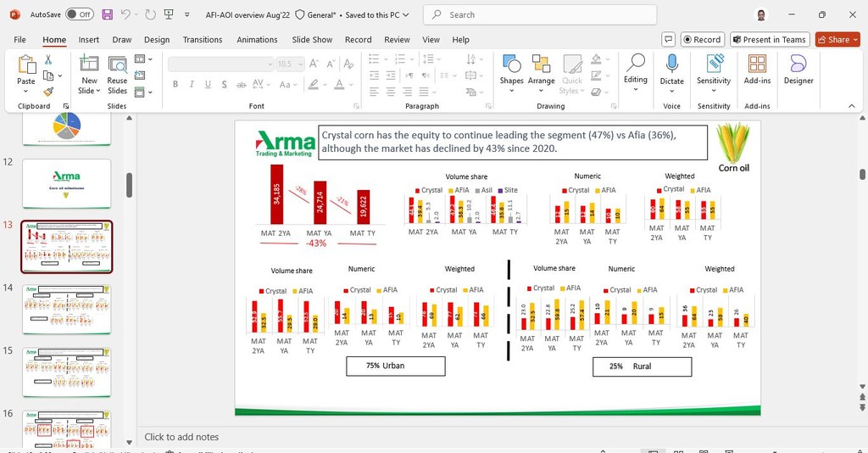Select the Format Painter brush icon
This screenshot has width=868, height=453.
tap(48, 92)
